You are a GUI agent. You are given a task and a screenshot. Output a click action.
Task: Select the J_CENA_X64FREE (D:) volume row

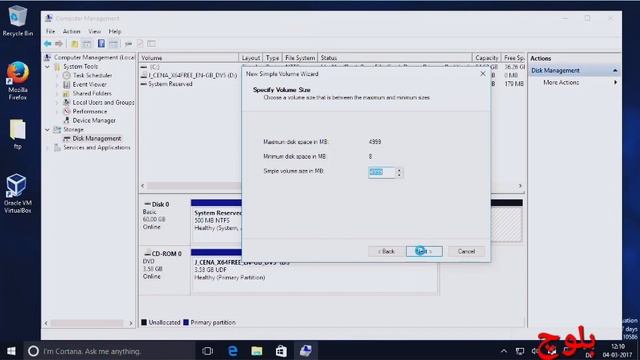coord(189,76)
